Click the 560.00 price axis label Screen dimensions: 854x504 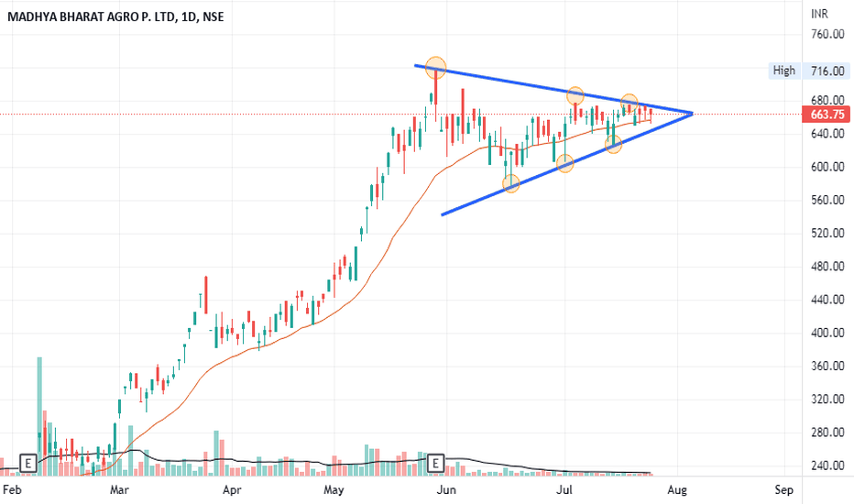point(827,200)
